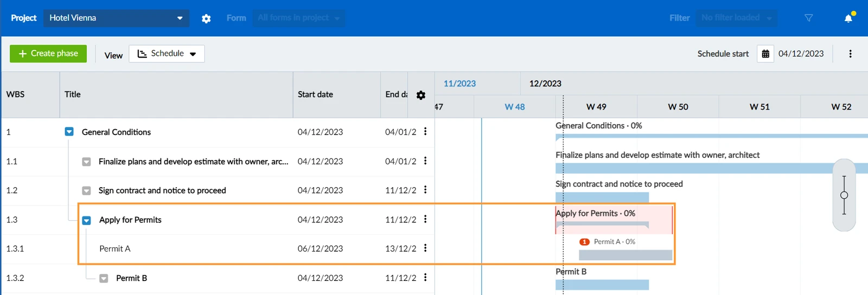Collapse the Apply for Permits group
Viewport: 868px width, 295px height.
click(86, 220)
